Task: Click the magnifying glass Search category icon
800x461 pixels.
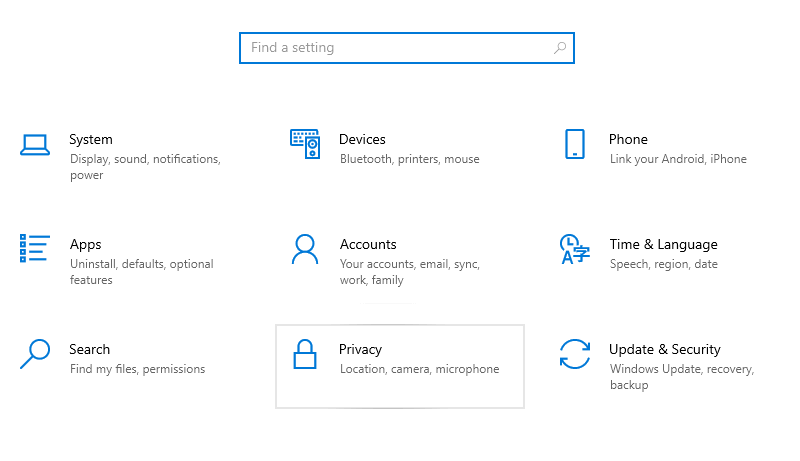Action: pyautogui.click(x=35, y=353)
